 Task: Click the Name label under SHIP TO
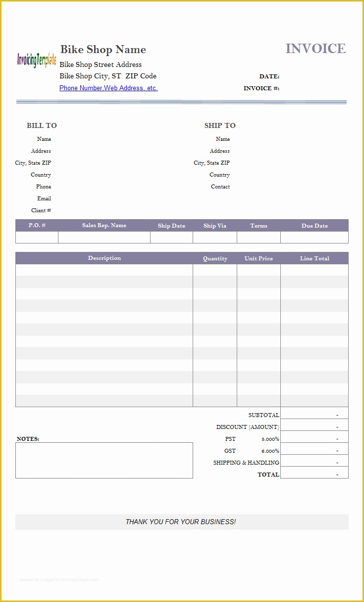tap(223, 139)
